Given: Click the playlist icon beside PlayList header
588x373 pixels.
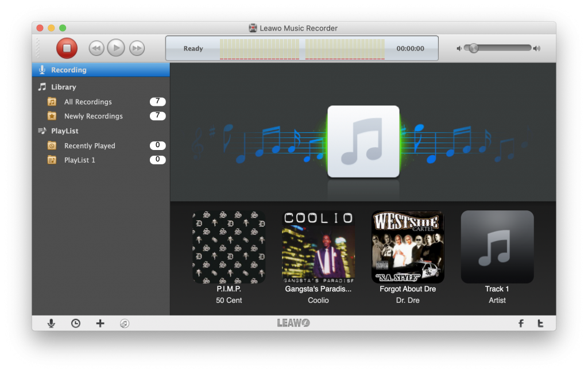Looking at the screenshot, I should pos(42,131).
